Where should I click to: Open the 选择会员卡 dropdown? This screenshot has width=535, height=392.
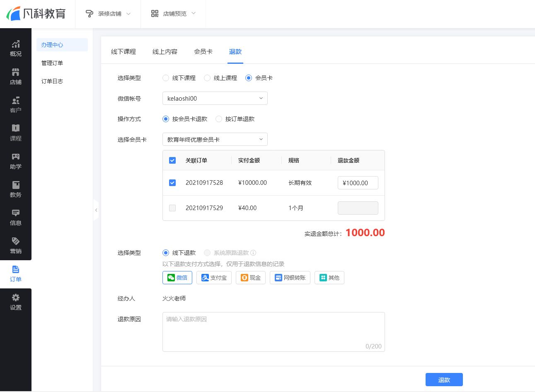point(215,139)
